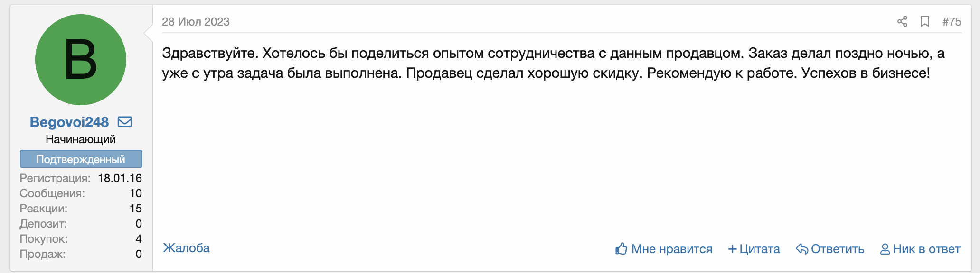The image size is (980, 273).
Task: Click the Депозит value row
Action: (81, 224)
